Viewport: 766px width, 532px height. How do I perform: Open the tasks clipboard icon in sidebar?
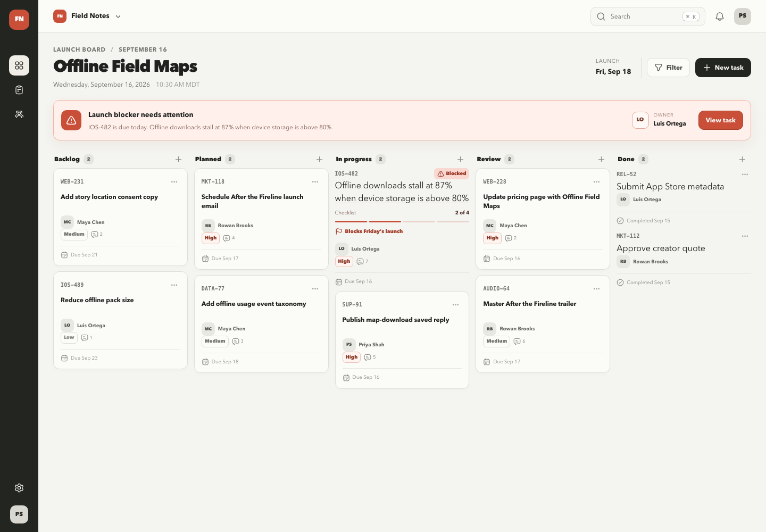tap(19, 90)
